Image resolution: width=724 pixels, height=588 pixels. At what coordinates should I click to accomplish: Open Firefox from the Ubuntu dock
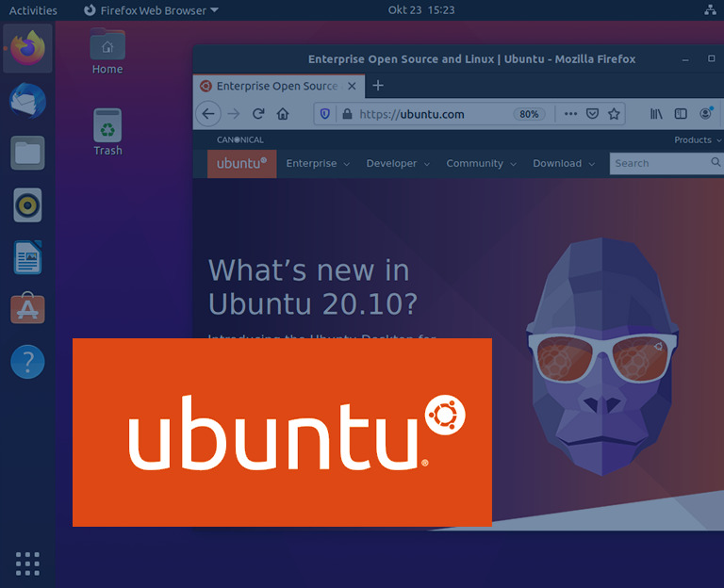(27, 47)
